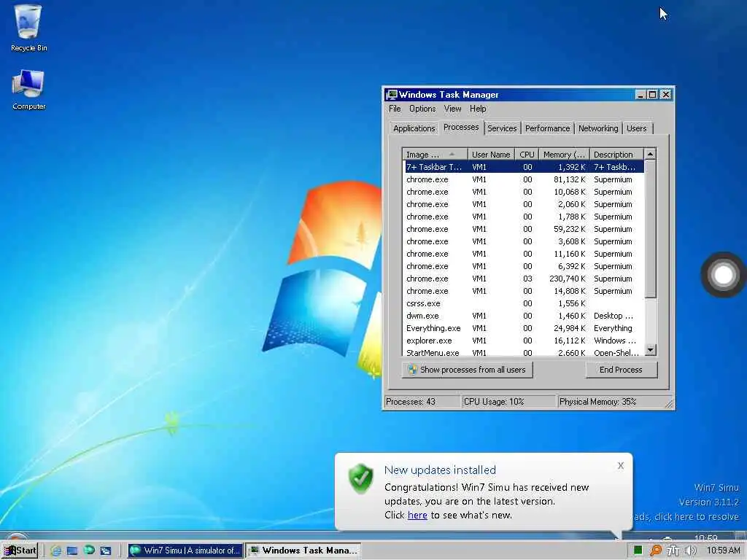Sort by the Memory column header
Screen dimensions: 747x560
[x=564, y=155]
